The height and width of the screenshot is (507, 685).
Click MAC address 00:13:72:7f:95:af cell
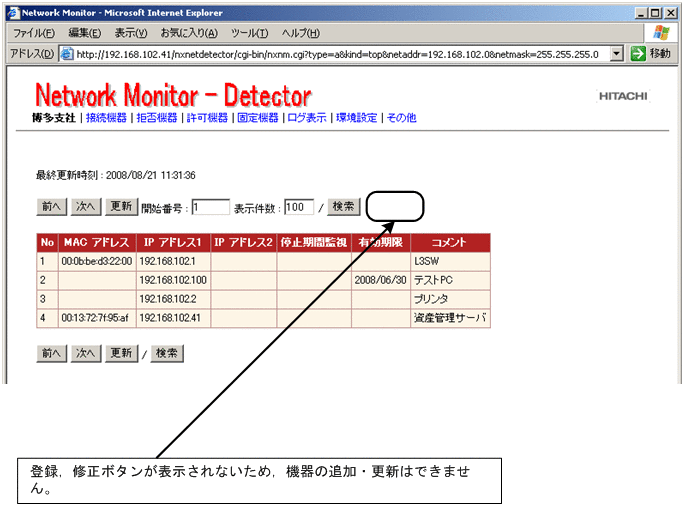tap(97, 318)
